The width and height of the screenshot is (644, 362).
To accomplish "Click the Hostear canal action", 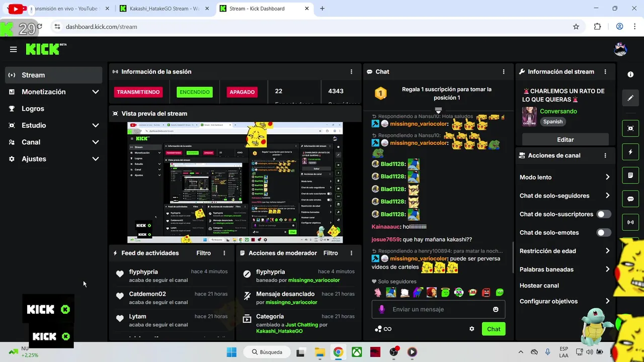I will coord(539,286).
